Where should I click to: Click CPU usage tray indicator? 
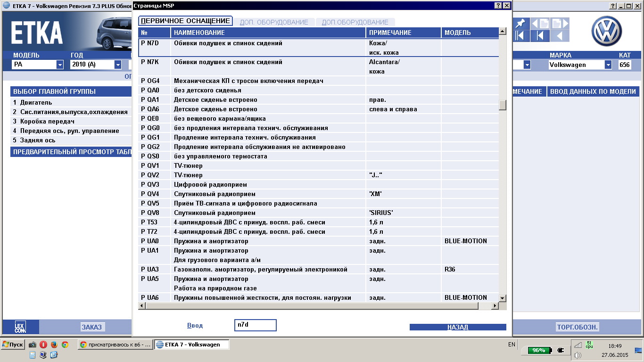coord(589,345)
